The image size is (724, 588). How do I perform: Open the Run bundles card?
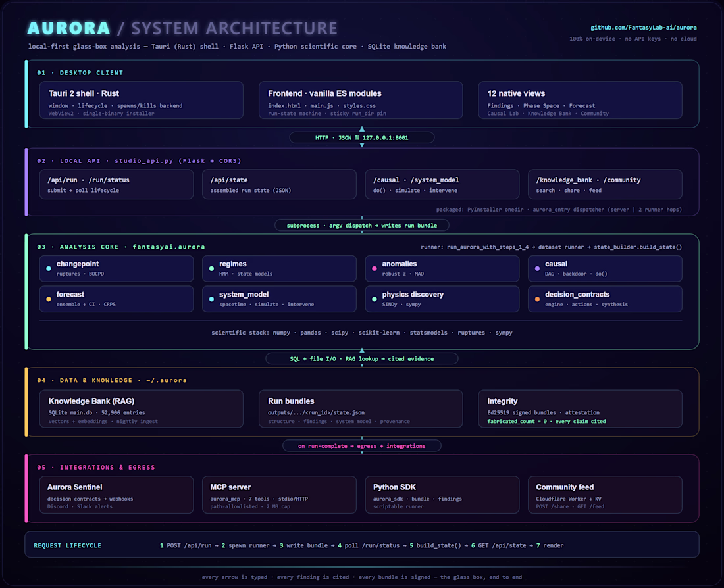[361, 409]
